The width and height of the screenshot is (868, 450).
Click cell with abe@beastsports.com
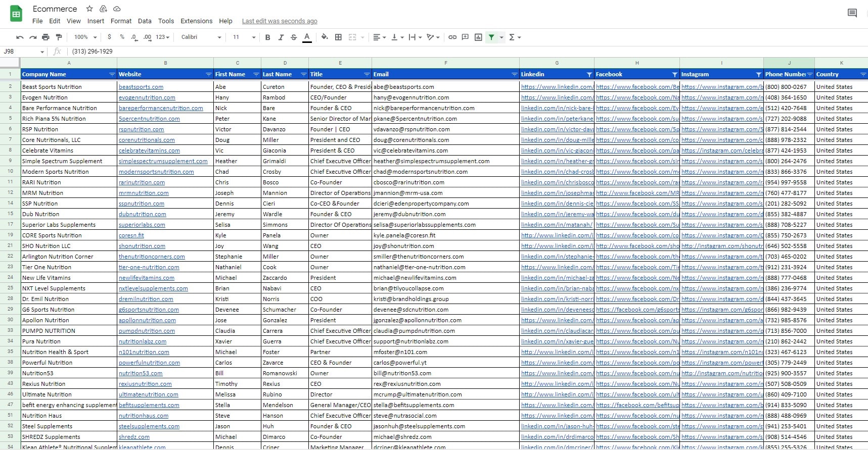pos(445,87)
